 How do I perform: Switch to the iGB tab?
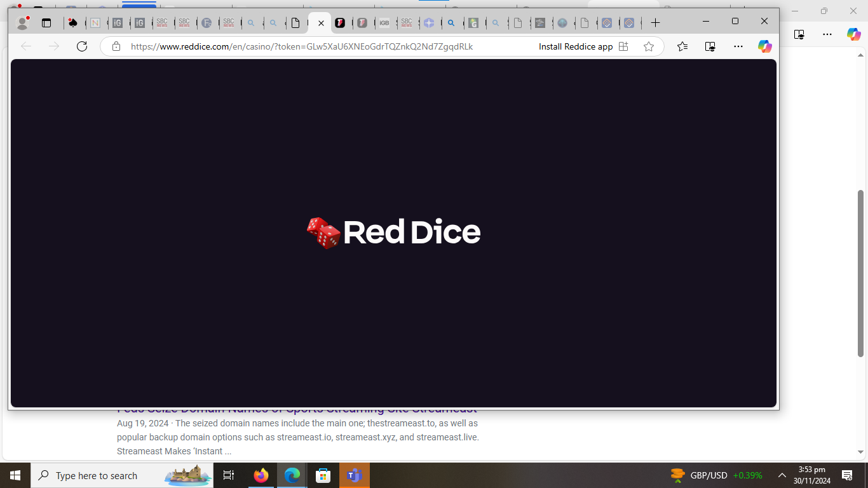(x=384, y=23)
